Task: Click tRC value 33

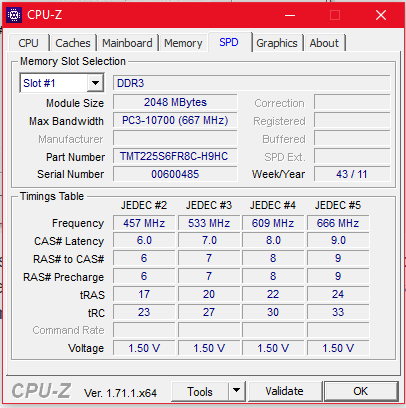Action: click(338, 312)
